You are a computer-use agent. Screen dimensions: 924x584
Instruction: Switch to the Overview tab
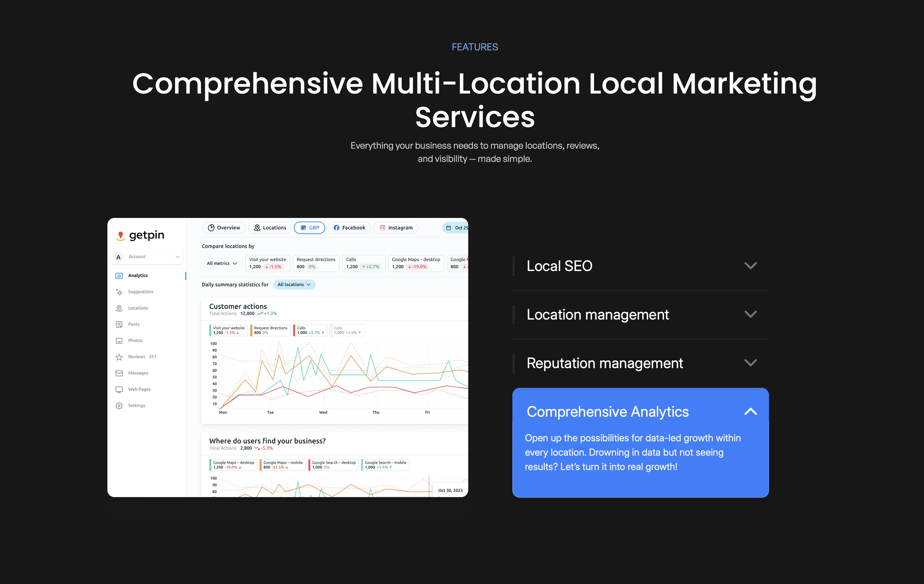click(224, 228)
